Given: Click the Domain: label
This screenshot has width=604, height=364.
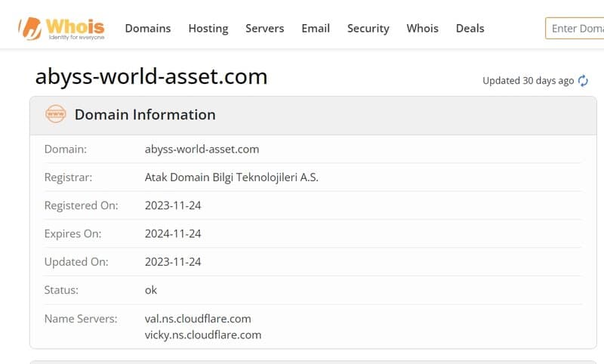Looking at the screenshot, I should [66, 150].
